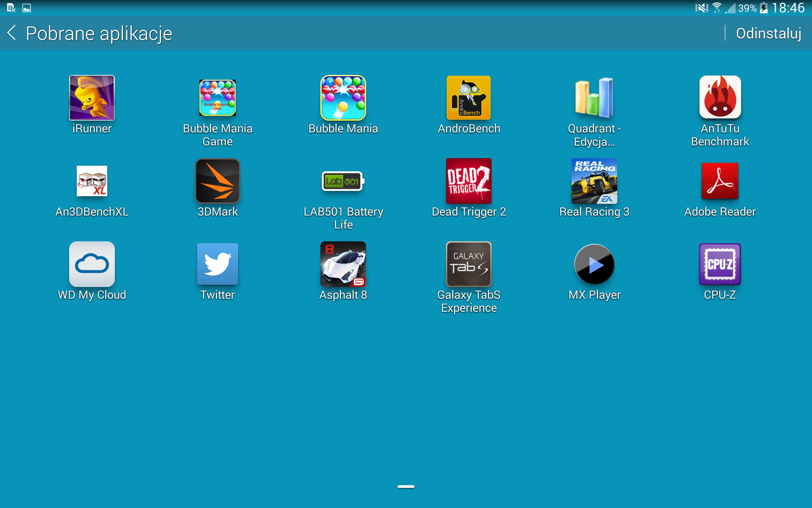Open the Bubble Mania icon with rounded yellow border
The width and height of the screenshot is (812, 508).
(x=343, y=98)
